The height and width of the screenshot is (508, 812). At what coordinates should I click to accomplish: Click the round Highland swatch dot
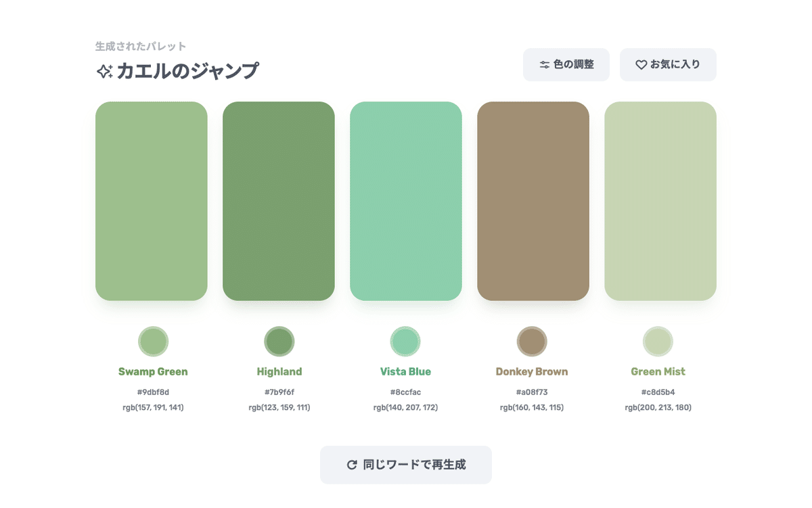279,341
